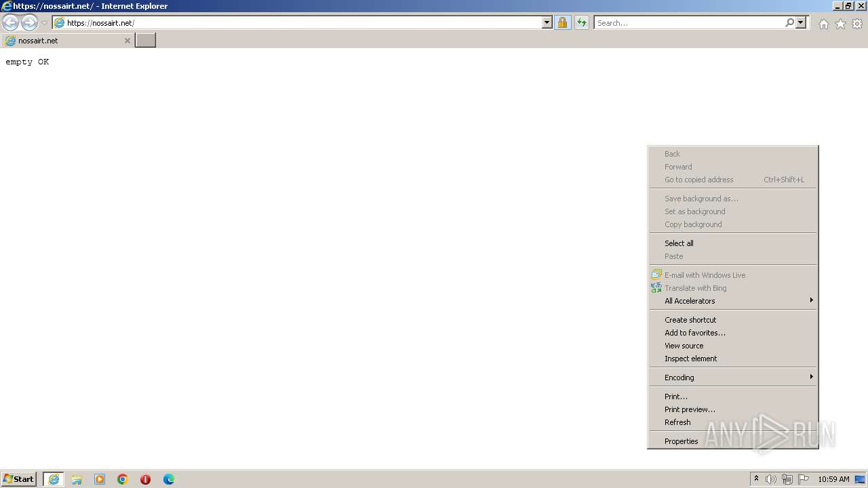Close the nossairt.net tab
The image size is (868, 488).
[x=127, y=41]
